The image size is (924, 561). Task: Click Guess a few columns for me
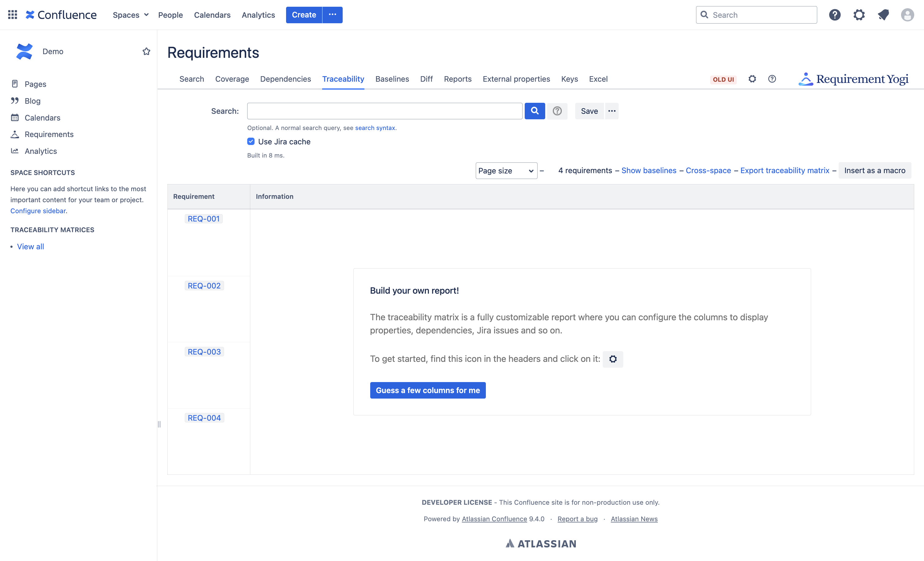point(427,390)
